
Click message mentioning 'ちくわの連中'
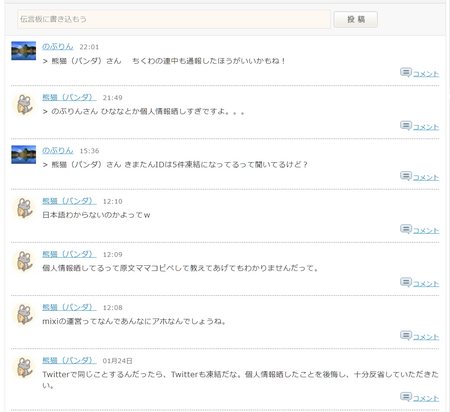(164, 61)
